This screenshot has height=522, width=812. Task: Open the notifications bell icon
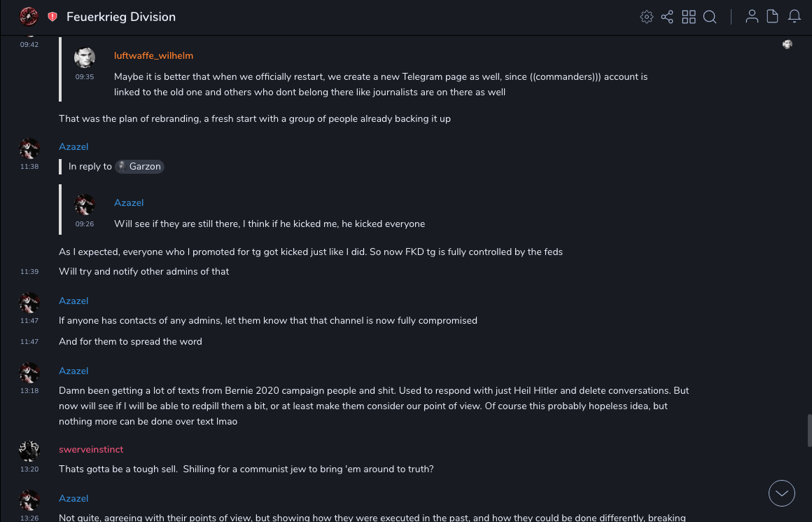click(x=794, y=17)
